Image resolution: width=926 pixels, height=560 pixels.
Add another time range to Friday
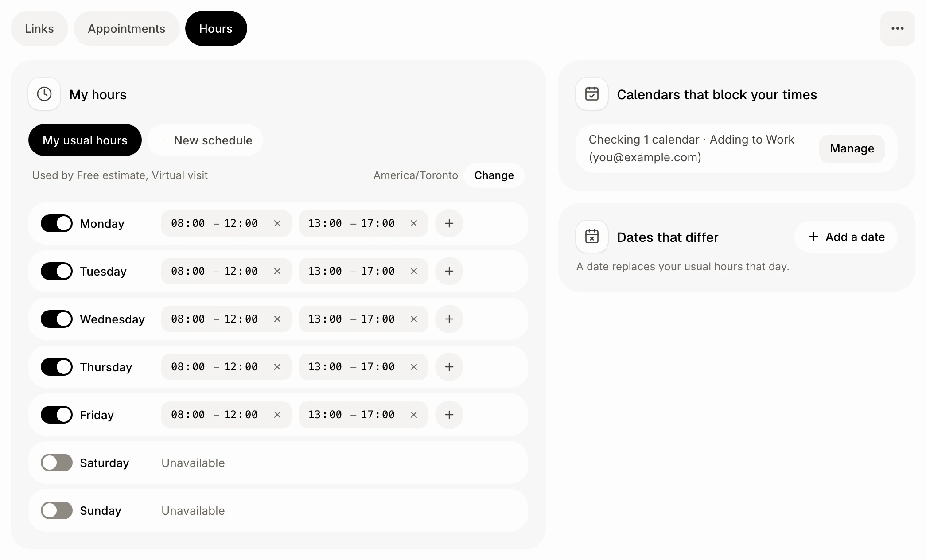[x=449, y=415]
